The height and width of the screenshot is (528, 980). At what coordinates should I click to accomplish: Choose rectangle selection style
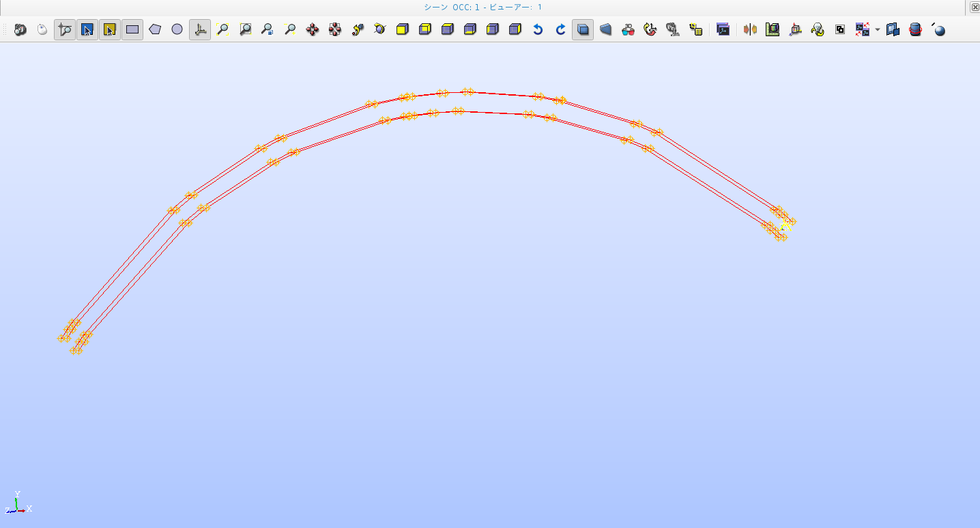pos(132,29)
